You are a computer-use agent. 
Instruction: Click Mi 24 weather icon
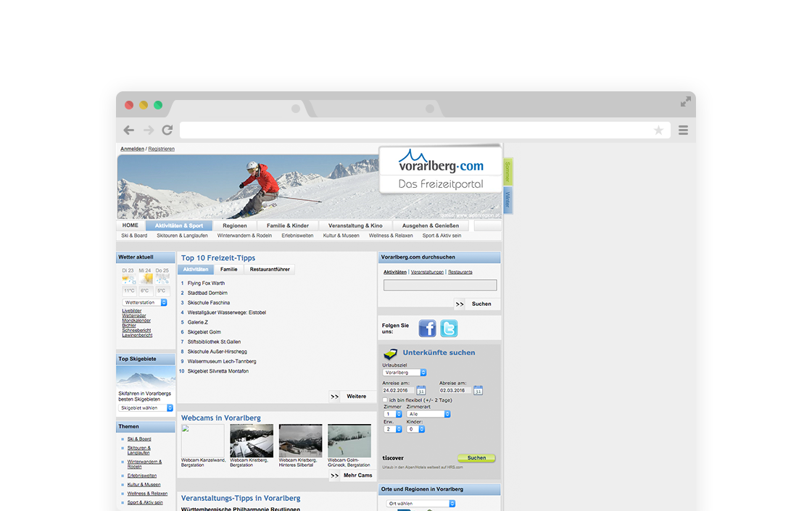pyautogui.click(x=146, y=280)
